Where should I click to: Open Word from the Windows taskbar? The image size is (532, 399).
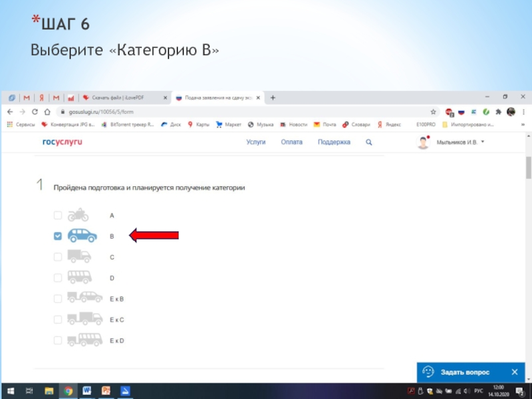pyautogui.click(x=86, y=390)
